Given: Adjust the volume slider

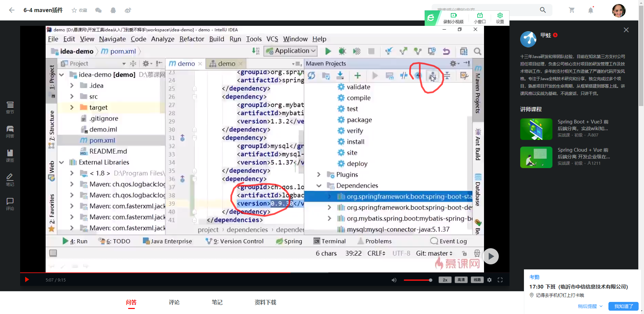Looking at the screenshot, I should pyautogui.click(x=418, y=280).
